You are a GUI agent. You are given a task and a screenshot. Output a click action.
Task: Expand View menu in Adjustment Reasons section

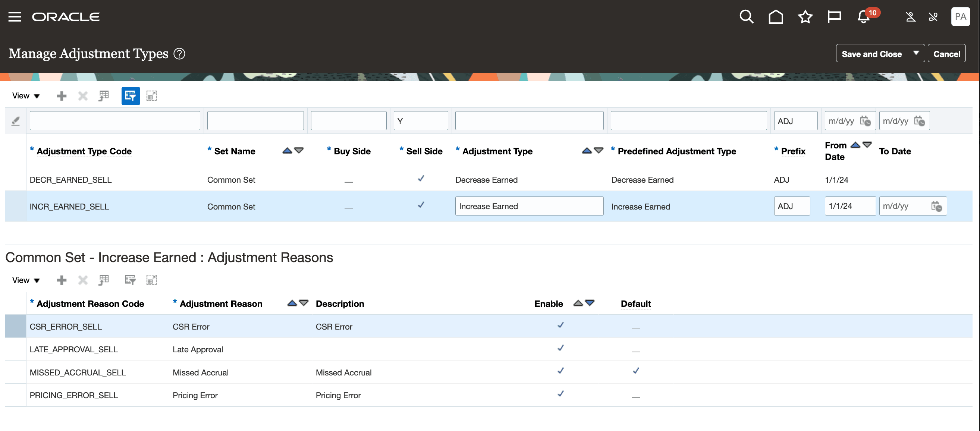(x=25, y=280)
